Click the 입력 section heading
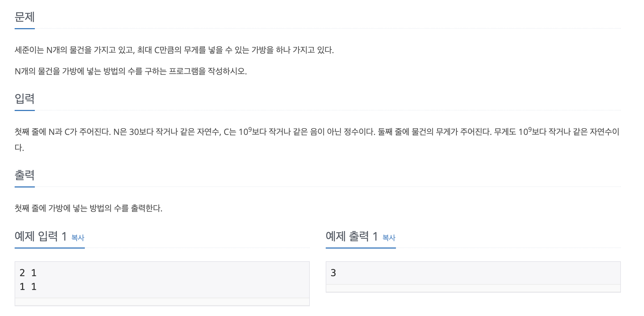 (25, 99)
